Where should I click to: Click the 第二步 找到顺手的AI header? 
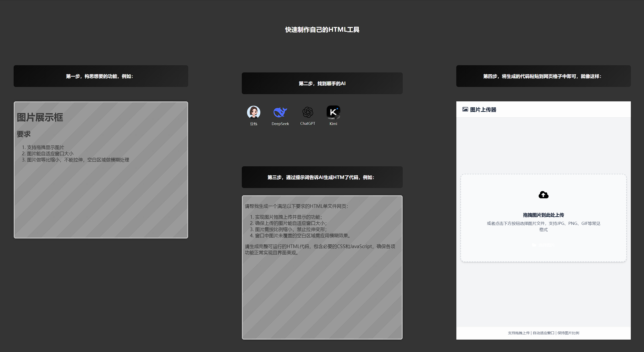[322, 83]
